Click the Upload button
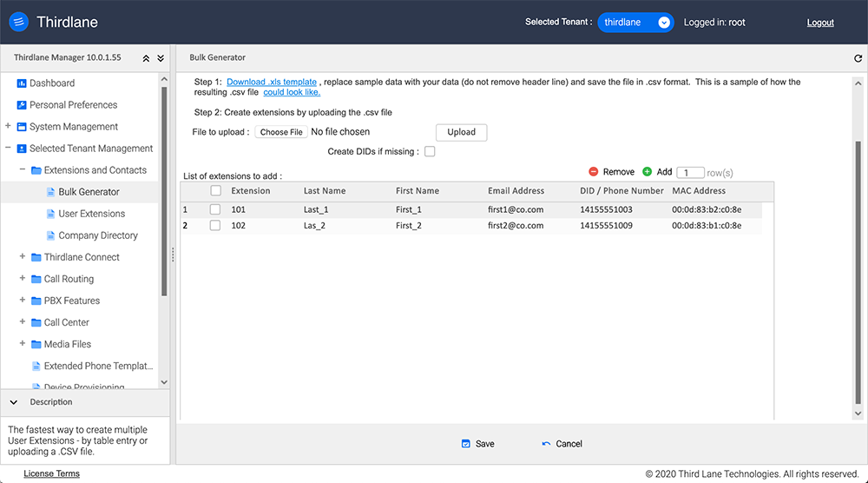 click(x=461, y=132)
